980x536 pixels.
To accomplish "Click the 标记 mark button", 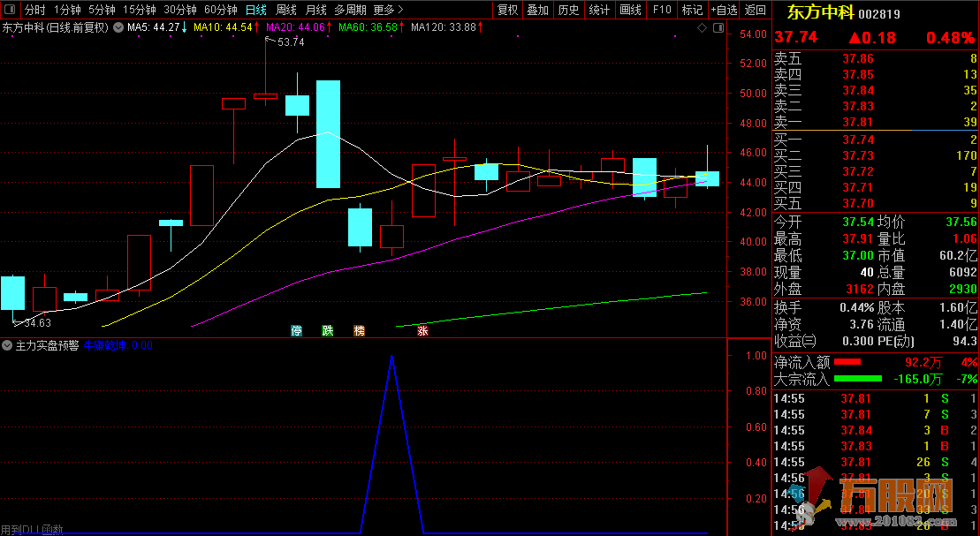I will point(692,10).
